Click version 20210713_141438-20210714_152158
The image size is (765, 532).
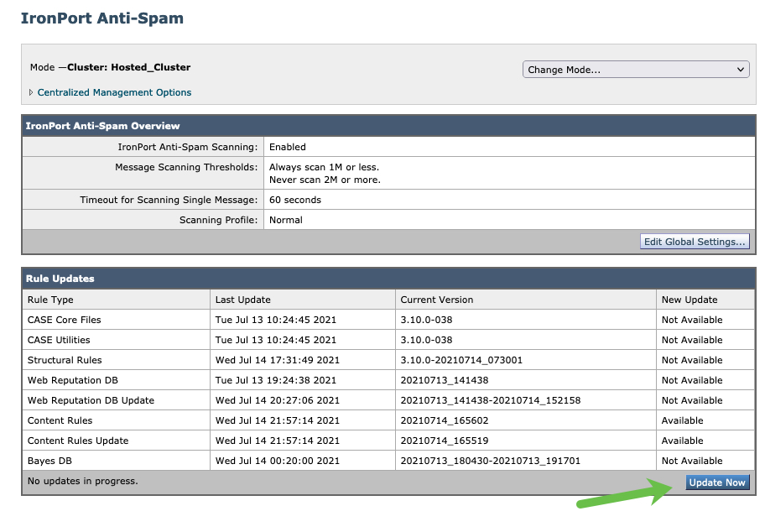(x=491, y=400)
